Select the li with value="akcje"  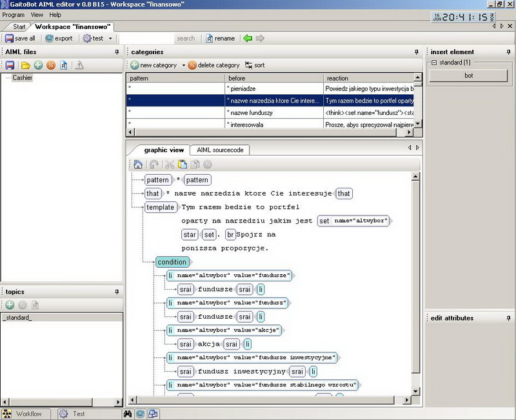coord(224,330)
